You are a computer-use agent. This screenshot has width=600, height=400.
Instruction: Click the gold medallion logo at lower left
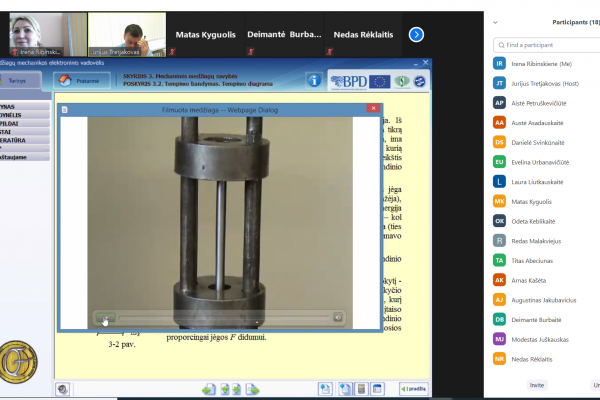click(18, 362)
